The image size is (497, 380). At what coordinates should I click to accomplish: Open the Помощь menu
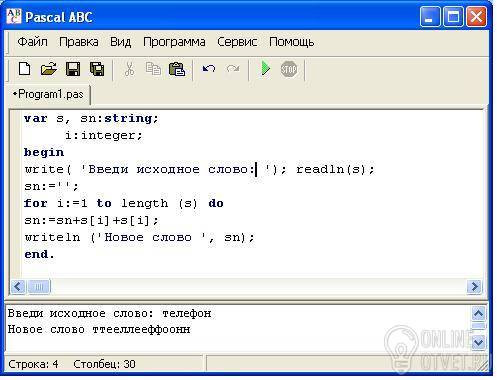[x=292, y=42]
